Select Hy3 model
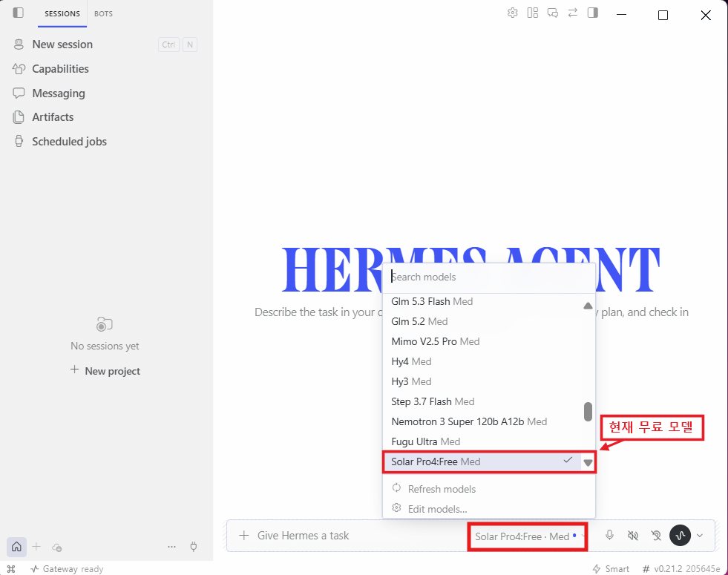The image size is (728, 575). click(x=483, y=381)
